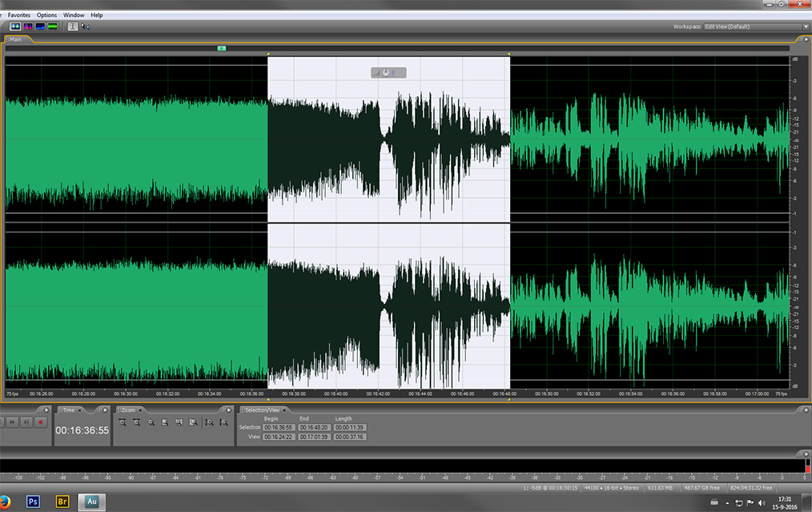Select the Time Selection tool
Image resolution: width=812 pixels, height=512 pixels.
tap(73, 26)
